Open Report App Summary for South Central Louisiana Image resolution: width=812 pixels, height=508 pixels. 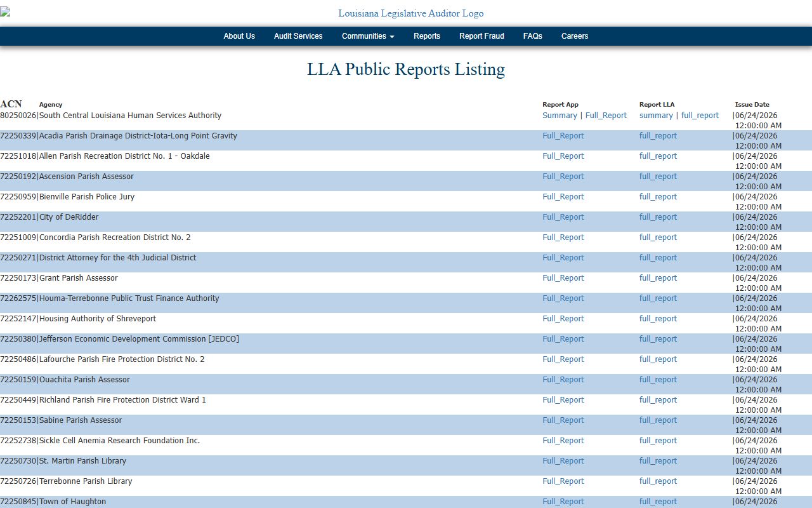pyautogui.click(x=560, y=116)
